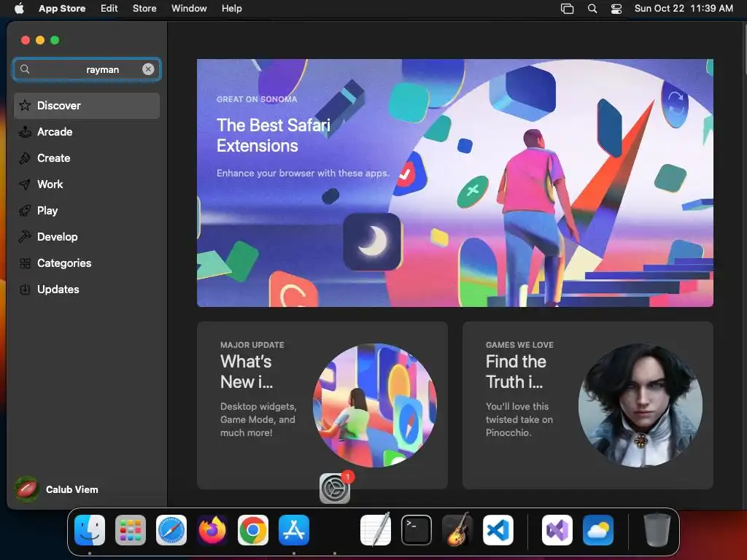747x560 pixels.
Task: Click the Discover star icon
Action: [x=25, y=105]
